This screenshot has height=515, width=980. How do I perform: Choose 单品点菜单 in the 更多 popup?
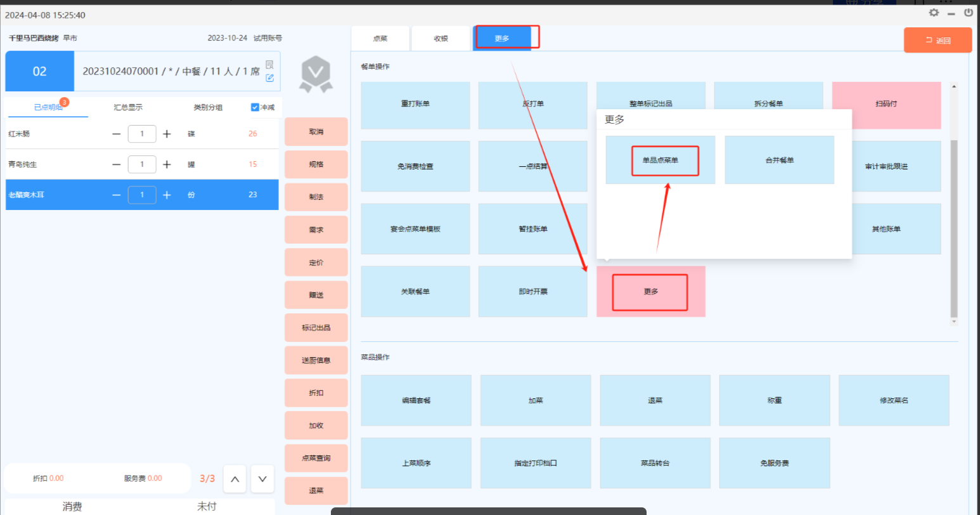pyautogui.click(x=661, y=160)
